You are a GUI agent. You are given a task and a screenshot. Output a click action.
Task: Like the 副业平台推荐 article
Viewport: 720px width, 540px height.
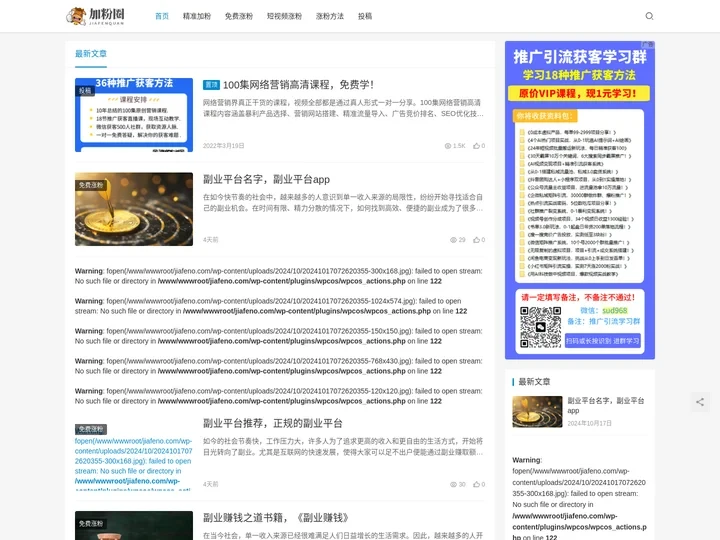pyautogui.click(x=479, y=484)
